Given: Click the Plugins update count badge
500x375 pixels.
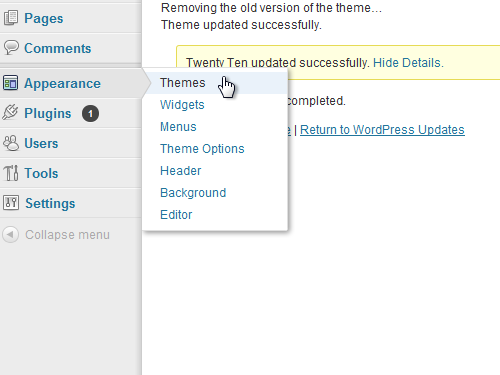Looking at the screenshot, I should point(90,113).
